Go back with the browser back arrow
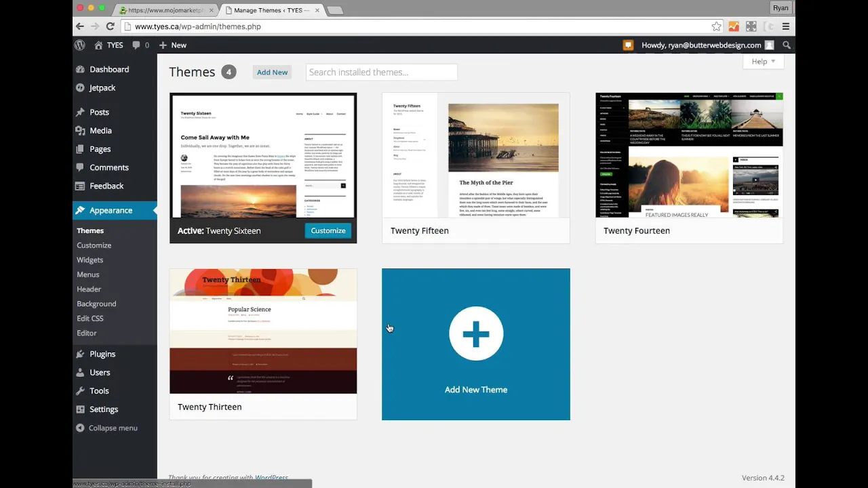This screenshot has height=488, width=868. pos(80,26)
